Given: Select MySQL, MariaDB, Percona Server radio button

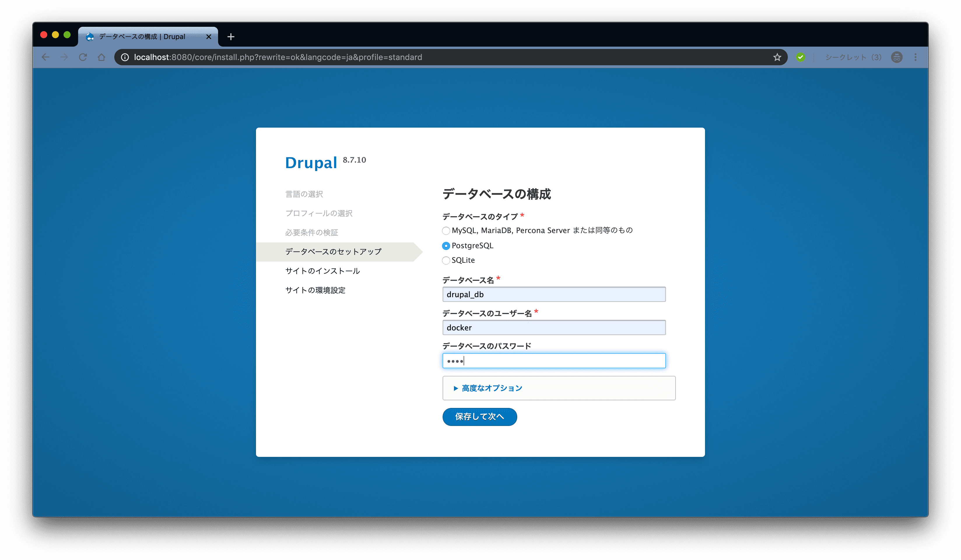Looking at the screenshot, I should [x=446, y=231].
